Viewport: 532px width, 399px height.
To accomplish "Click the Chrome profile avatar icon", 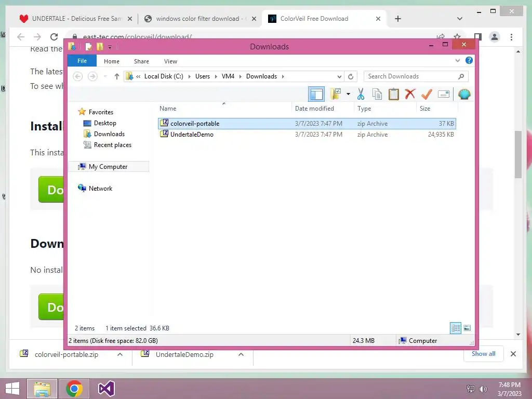I will click(x=495, y=37).
